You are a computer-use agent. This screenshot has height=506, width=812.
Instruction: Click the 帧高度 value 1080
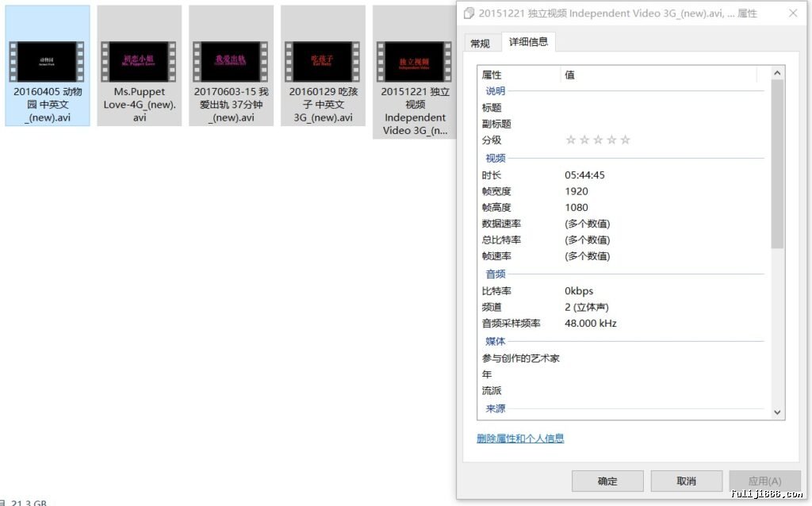pyautogui.click(x=576, y=207)
